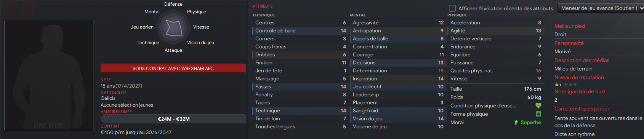Click the player silhouette portrait
The height and width of the screenshot is (139, 644).
[49, 75]
